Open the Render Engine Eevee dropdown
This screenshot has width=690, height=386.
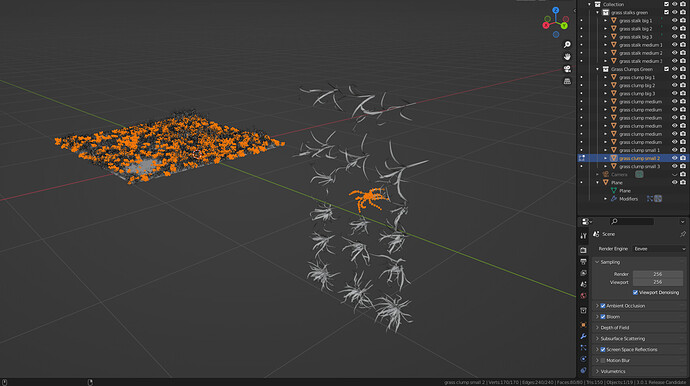(659, 249)
